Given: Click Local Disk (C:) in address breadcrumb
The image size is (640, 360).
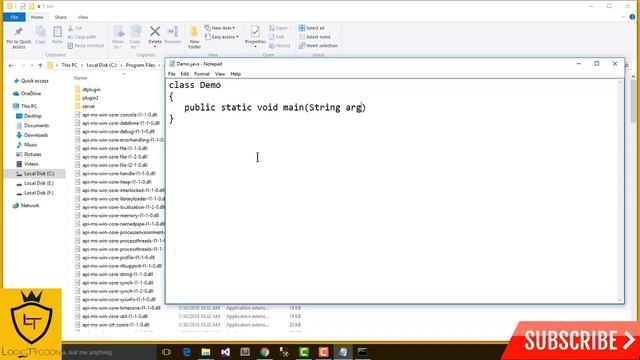Looking at the screenshot, I should (102, 65).
